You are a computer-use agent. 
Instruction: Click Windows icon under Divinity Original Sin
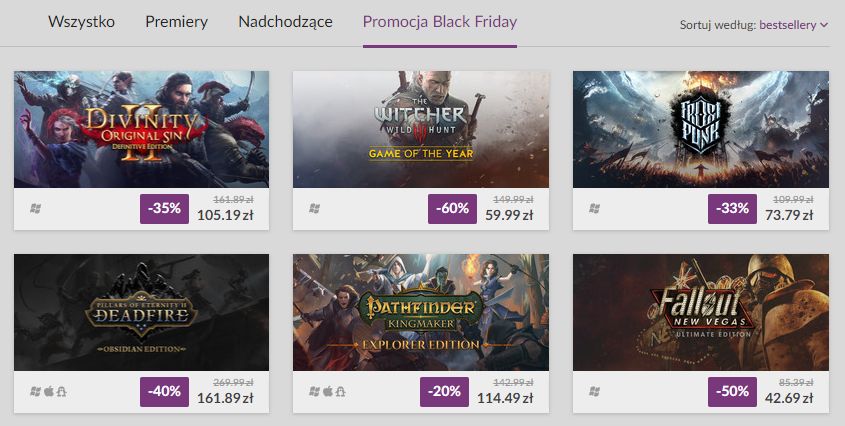point(36,209)
